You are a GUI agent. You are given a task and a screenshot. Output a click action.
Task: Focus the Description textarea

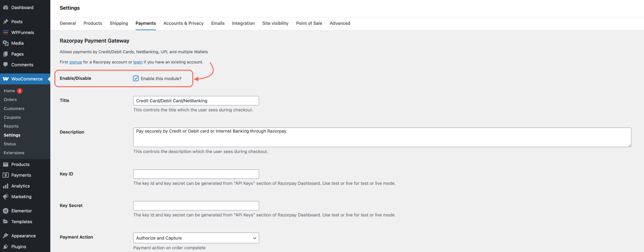point(382,137)
